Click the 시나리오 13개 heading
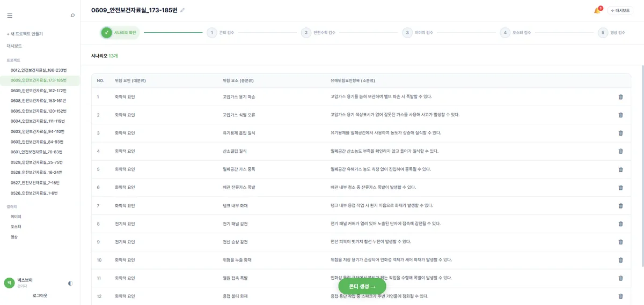The width and height of the screenshot is (644, 305). point(105,56)
